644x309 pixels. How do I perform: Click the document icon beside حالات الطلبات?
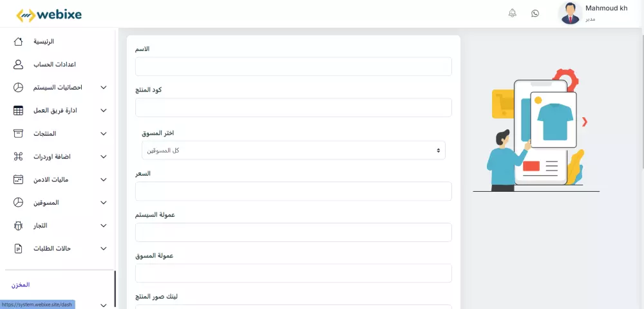click(18, 248)
